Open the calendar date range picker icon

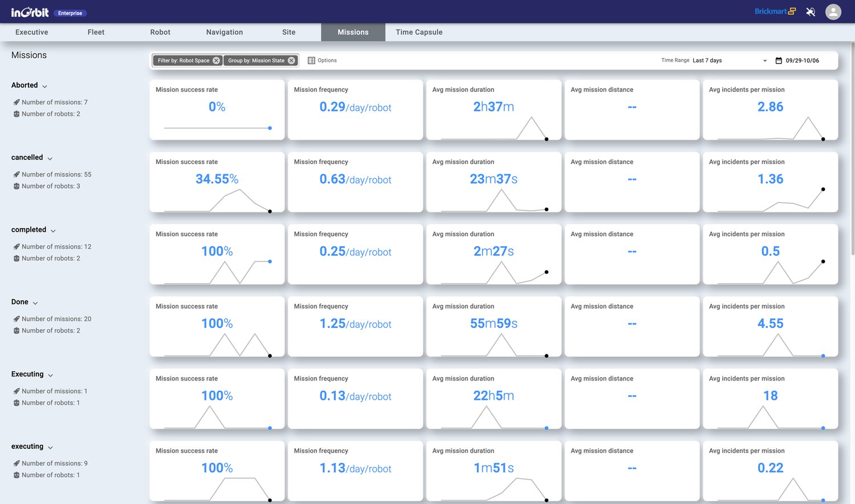[x=779, y=60]
